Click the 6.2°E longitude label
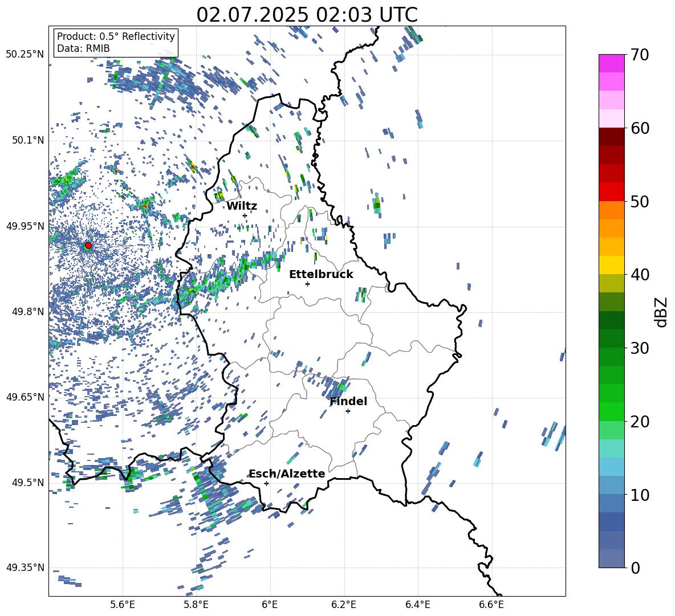The image size is (675, 616). pos(344,605)
